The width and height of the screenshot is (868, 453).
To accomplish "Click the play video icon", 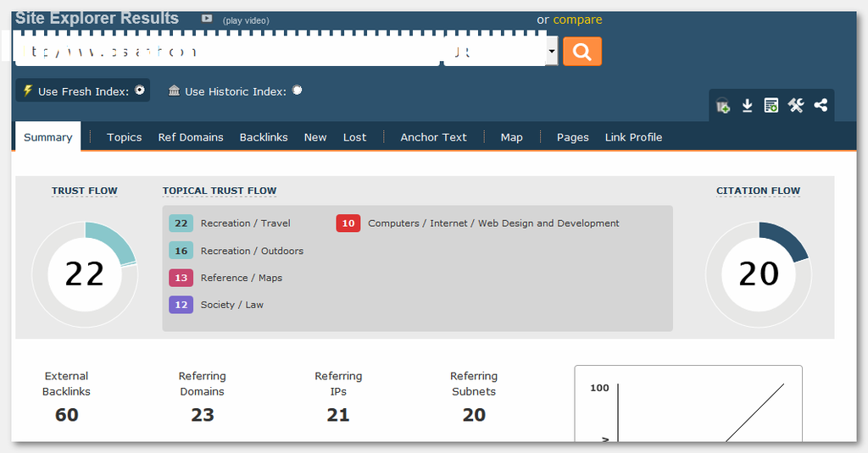I will tap(207, 19).
